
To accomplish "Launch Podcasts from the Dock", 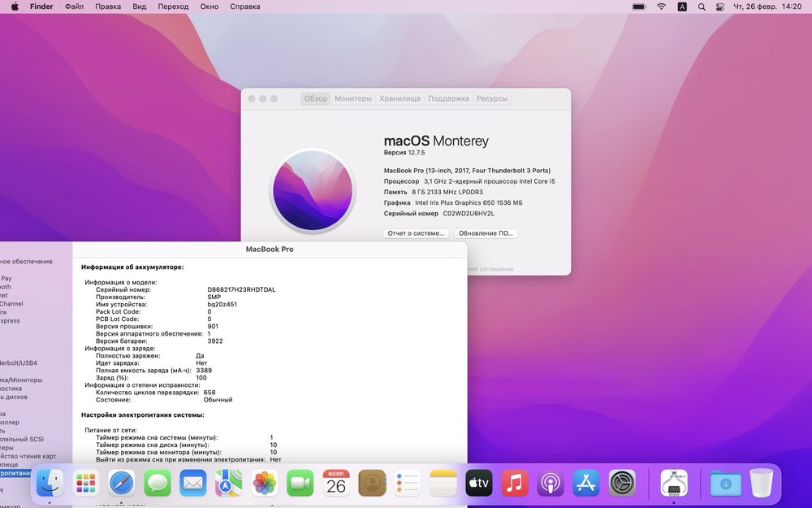I will pyautogui.click(x=551, y=483).
